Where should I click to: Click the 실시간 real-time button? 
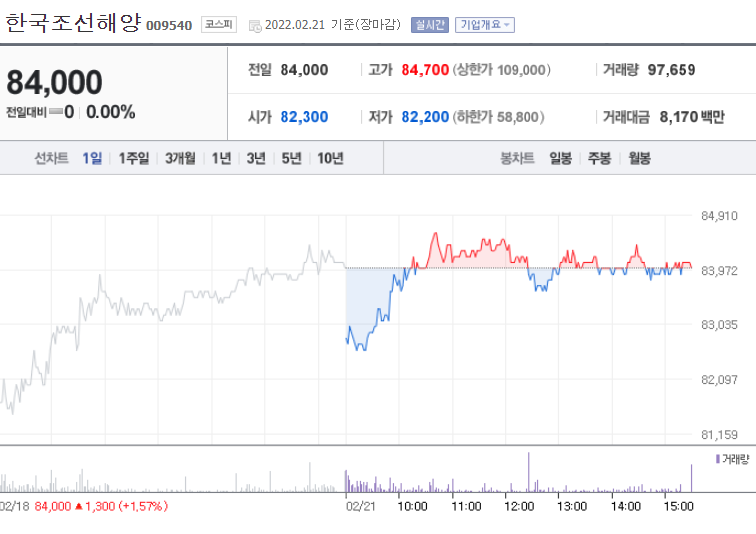click(x=430, y=25)
